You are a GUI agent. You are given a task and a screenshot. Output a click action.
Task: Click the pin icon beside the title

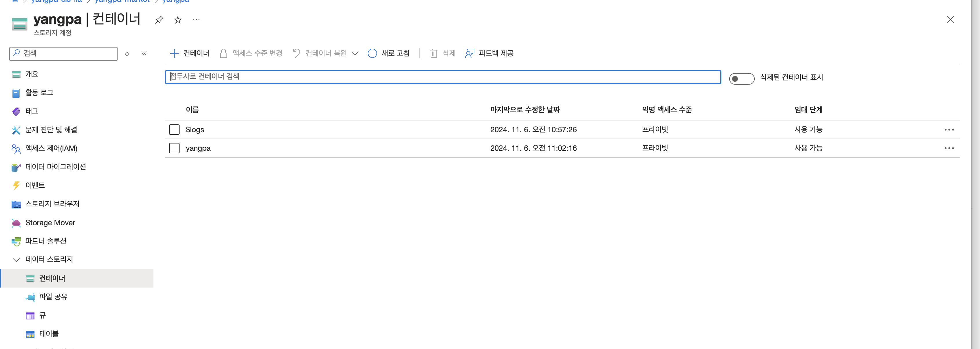[x=159, y=20]
